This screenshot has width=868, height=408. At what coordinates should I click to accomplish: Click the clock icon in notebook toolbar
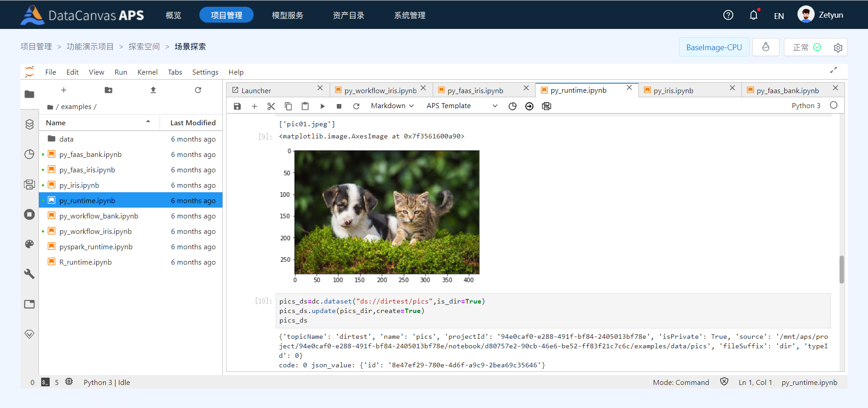coord(512,106)
